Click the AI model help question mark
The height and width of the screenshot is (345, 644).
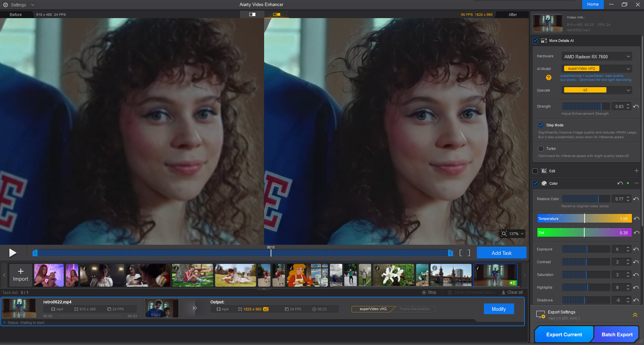548,78
